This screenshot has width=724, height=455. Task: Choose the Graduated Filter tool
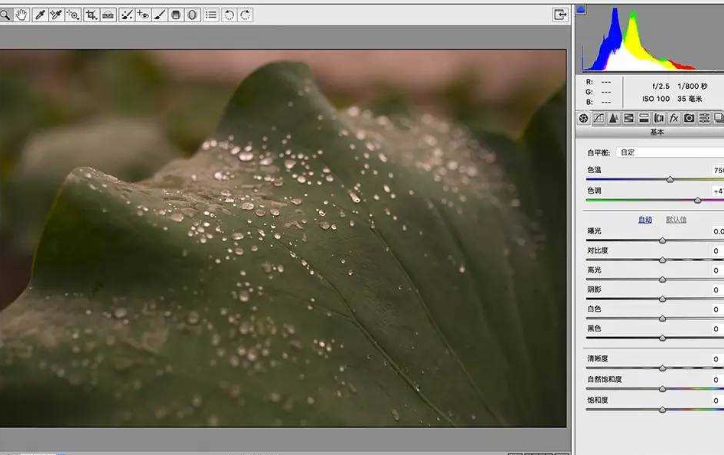tap(176, 15)
